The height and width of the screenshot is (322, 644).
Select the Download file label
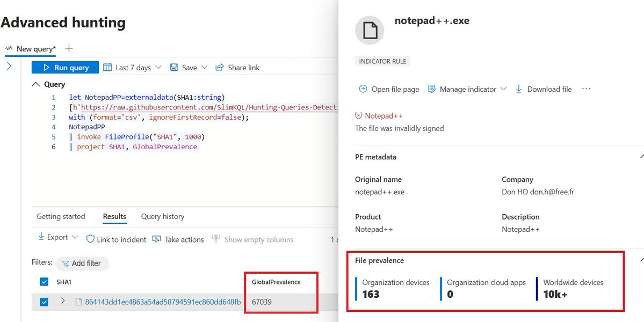[549, 89]
